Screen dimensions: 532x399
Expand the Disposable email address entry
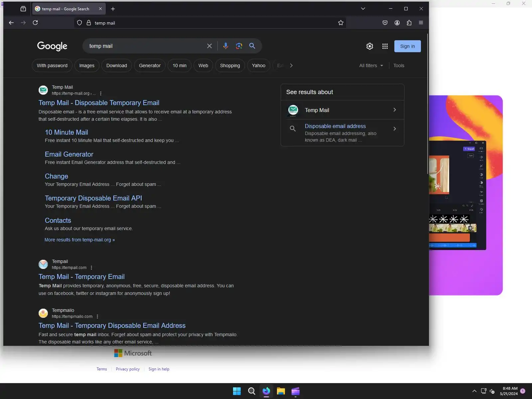pyautogui.click(x=342, y=133)
